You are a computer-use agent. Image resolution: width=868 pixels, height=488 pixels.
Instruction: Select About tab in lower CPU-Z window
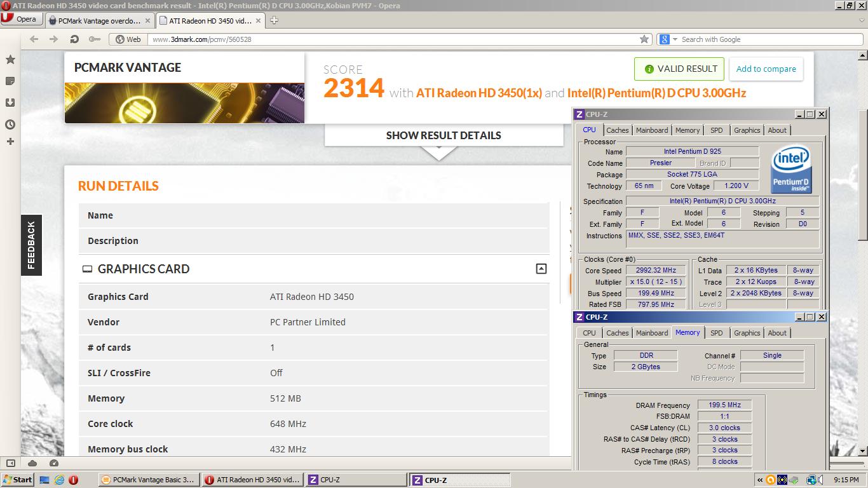click(x=777, y=333)
